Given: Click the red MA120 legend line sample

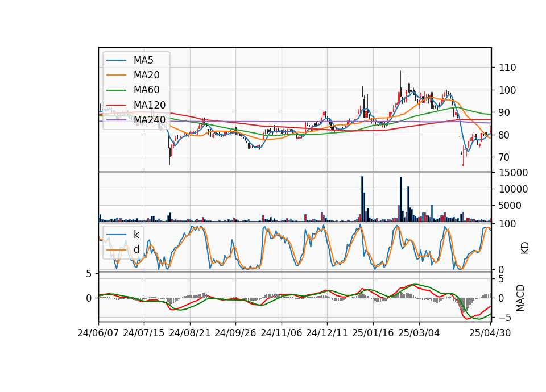Looking at the screenshot, I should [x=116, y=105].
